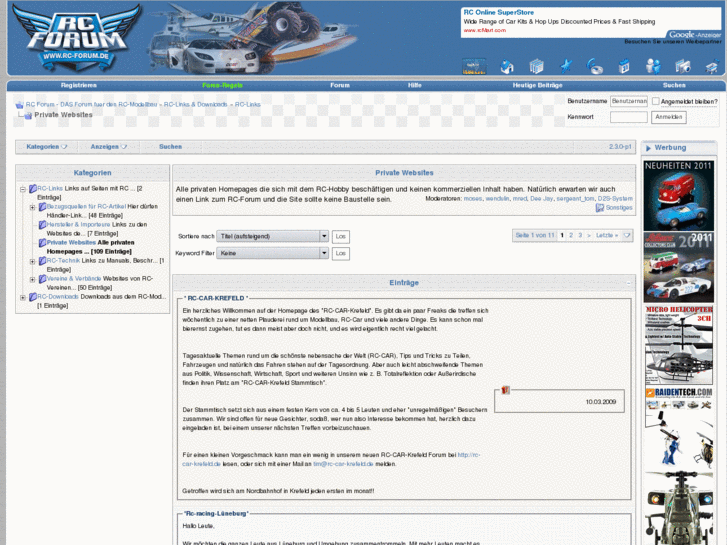Open the Keyword Filter dropdown

click(273, 253)
